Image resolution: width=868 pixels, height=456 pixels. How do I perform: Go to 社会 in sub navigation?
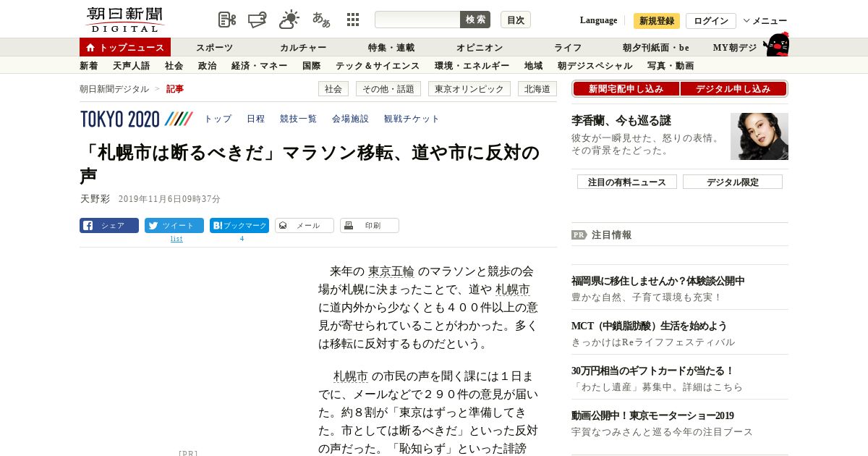pos(174,66)
